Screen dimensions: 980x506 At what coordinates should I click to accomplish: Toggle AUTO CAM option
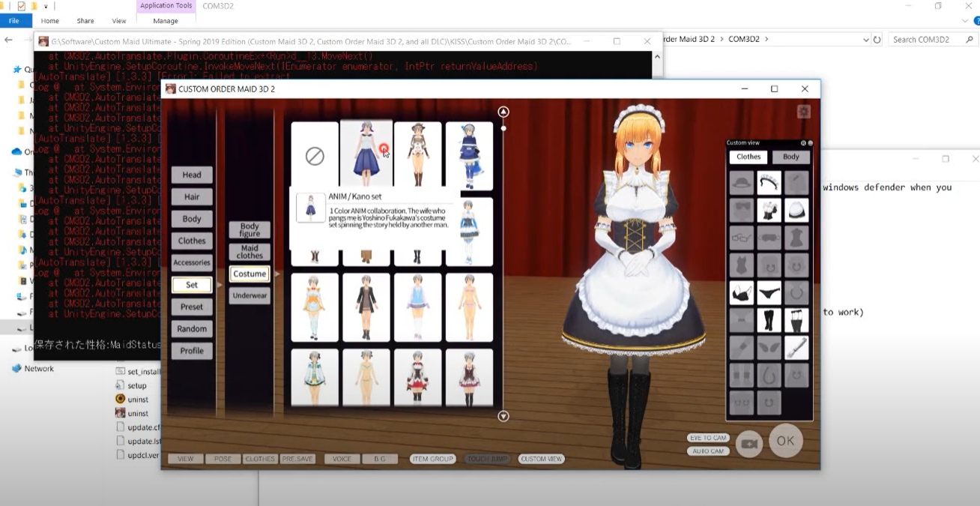pyautogui.click(x=708, y=451)
